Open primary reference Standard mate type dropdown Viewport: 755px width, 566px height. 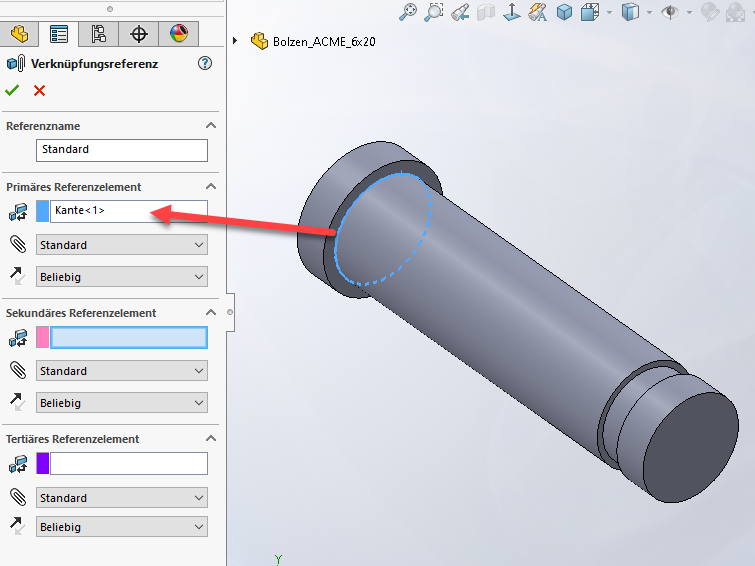pyautogui.click(x=121, y=245)
